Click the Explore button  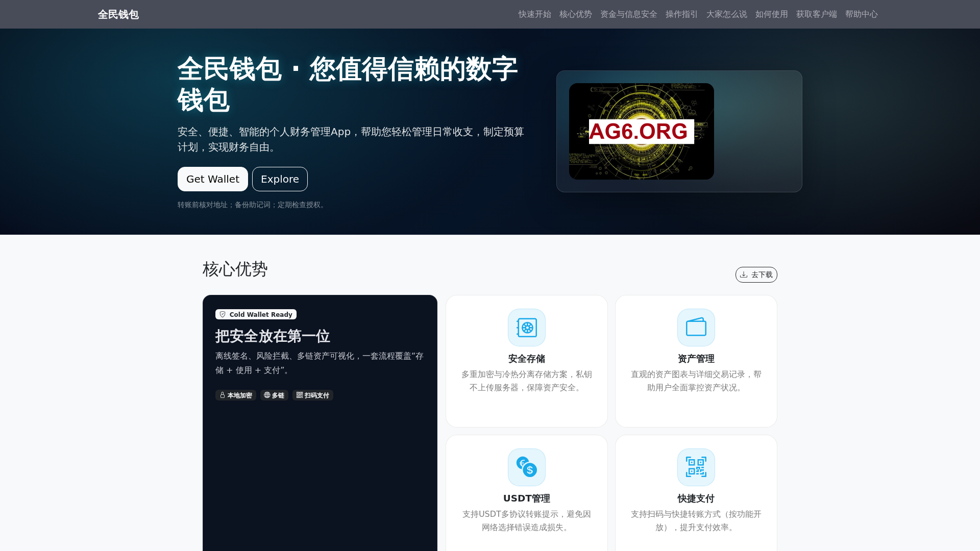click(x=280, y=179)
